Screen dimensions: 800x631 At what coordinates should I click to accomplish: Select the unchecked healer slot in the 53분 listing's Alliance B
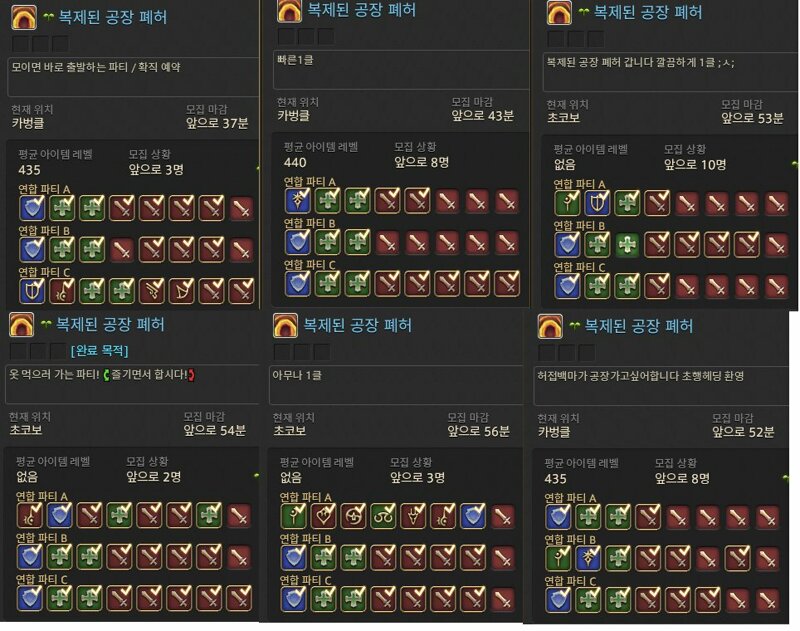pyautogui.click(x=627, y=245)
